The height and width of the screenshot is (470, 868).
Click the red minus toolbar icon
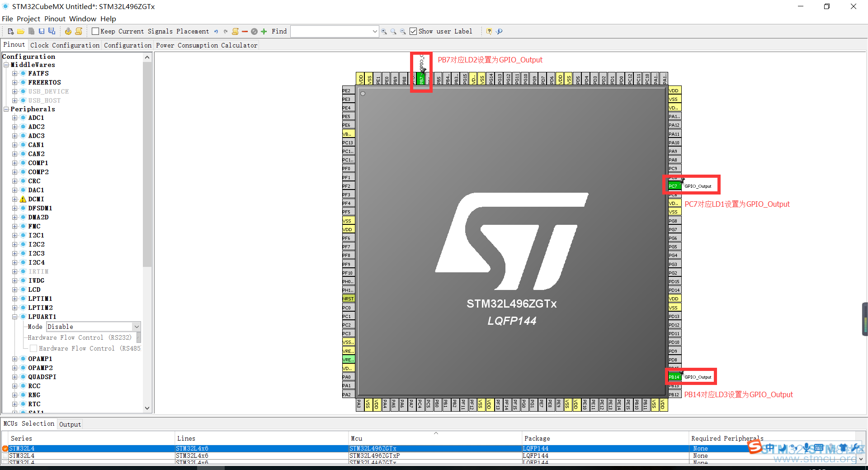pos(245,31)
